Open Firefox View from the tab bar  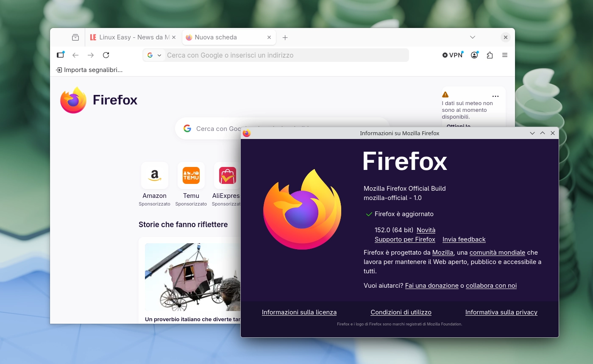(x=75, y=37)
